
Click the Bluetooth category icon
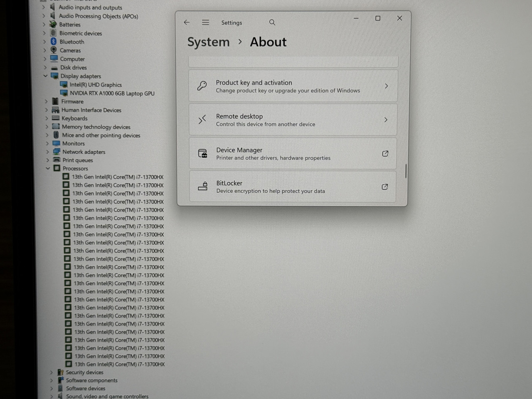[x=54, y=42]
